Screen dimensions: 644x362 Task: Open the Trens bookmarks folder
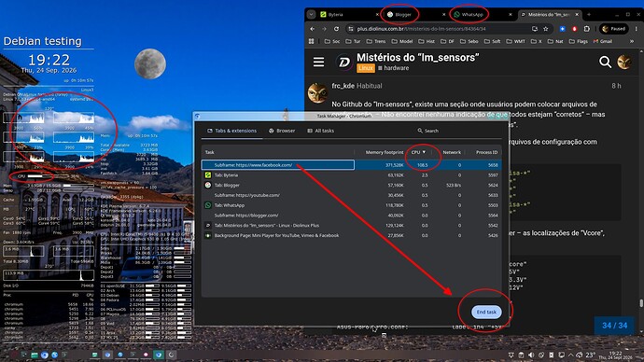[x=375, y=41]
